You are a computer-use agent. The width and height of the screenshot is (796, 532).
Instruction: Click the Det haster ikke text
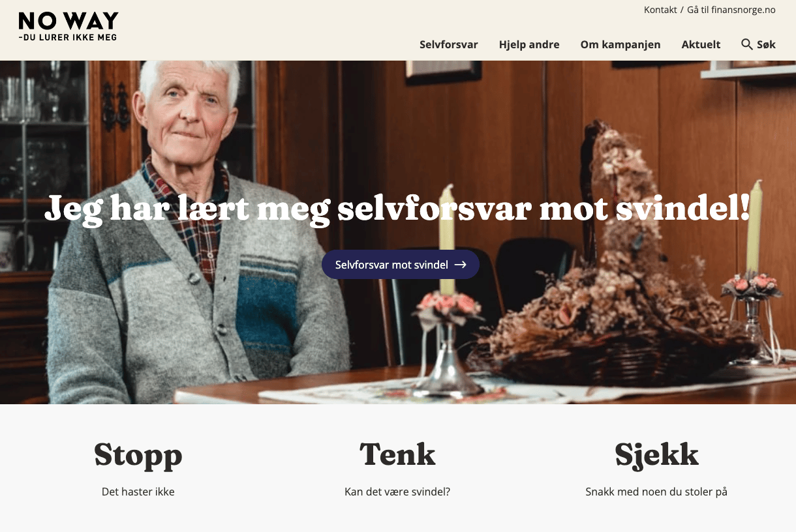[138, 492]
